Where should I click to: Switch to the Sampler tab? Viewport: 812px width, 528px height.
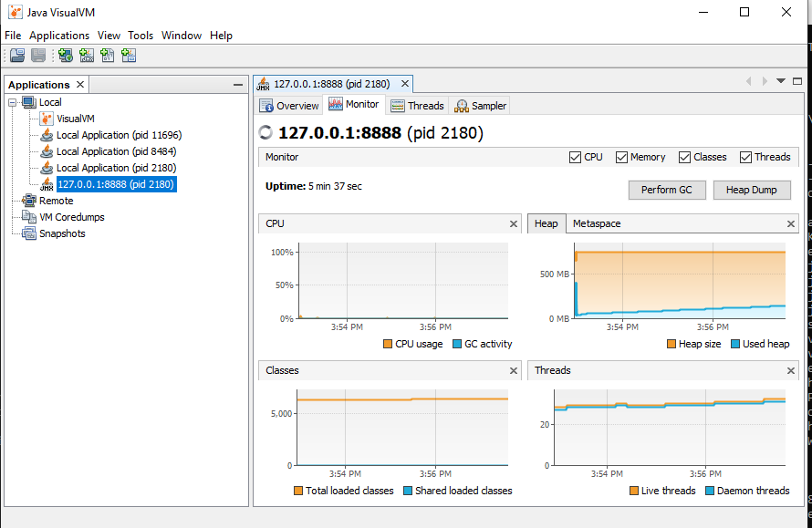(x=480, y=106)
